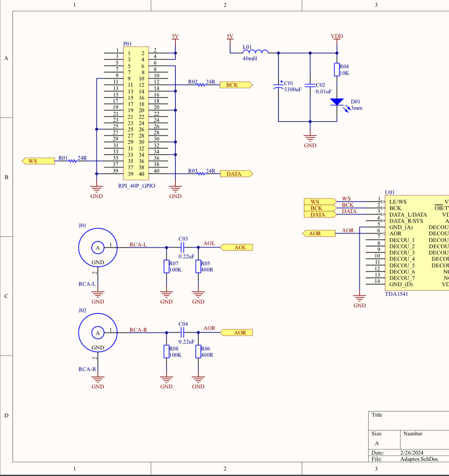Click the R04 resistor symbol
Viewport: 449px width, 476px height.
click(337, 70)
